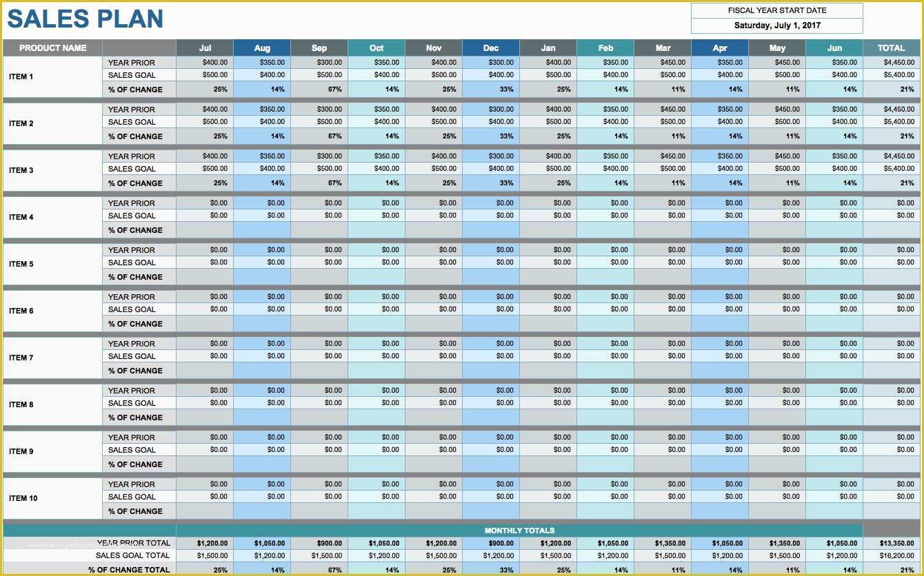The height and width of the screenshot is (576, 924).
Task: Click the FISCAL YEAR START DATE label
Action: pyautogui.click(x=777, y=10)
